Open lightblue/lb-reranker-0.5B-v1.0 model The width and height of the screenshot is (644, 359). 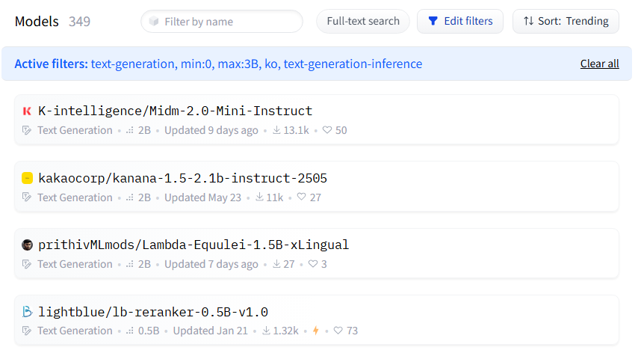(x=153, y=312)
